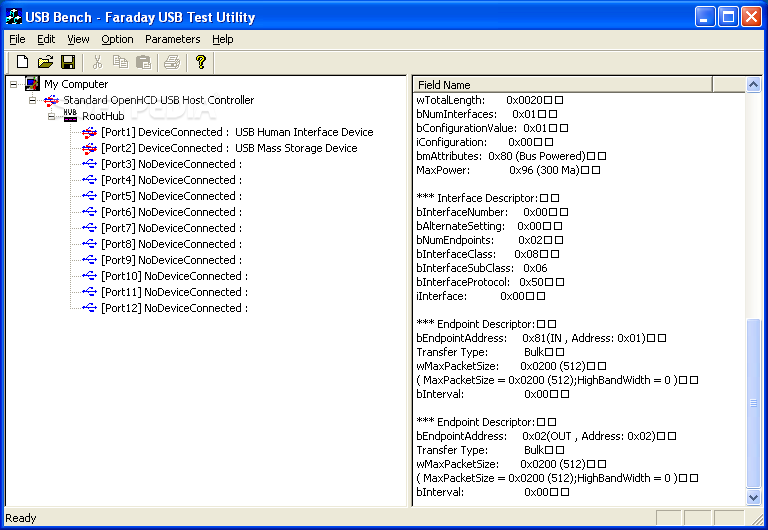Click the bInterfaceClass 0x08 line
Viewport: 768px width, 530px height.
(487, 254)
